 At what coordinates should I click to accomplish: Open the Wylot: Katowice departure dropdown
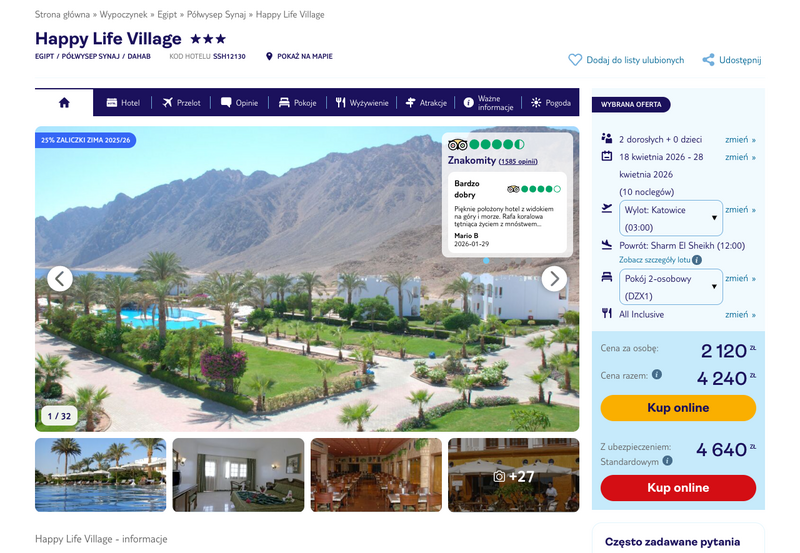670,218
